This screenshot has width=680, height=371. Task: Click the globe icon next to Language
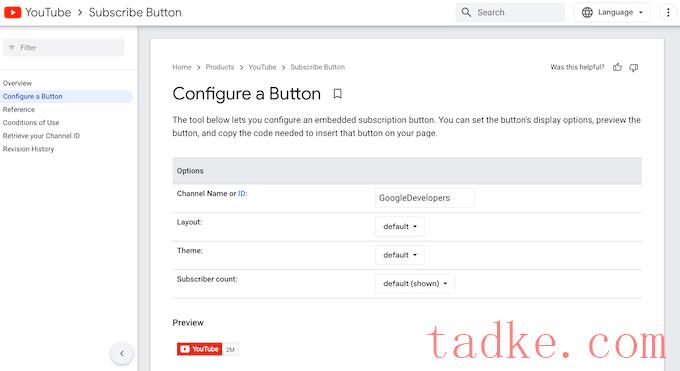[x=587, y=12]
